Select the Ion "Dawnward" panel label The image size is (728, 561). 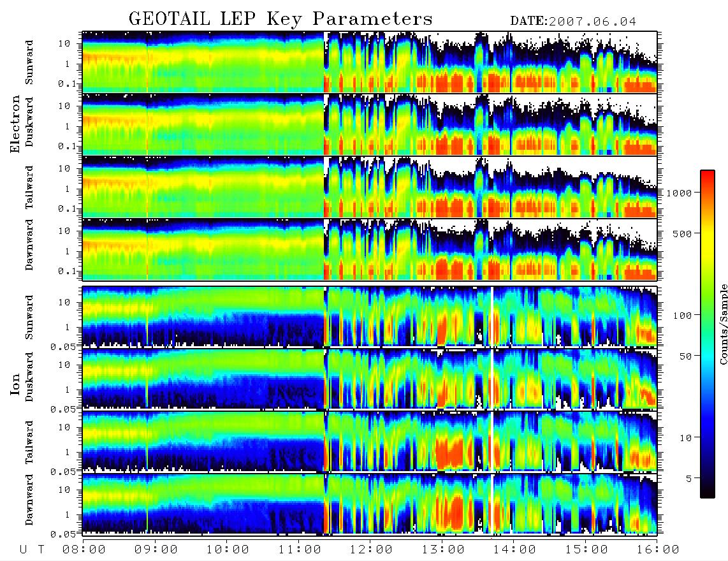[29, 500]
